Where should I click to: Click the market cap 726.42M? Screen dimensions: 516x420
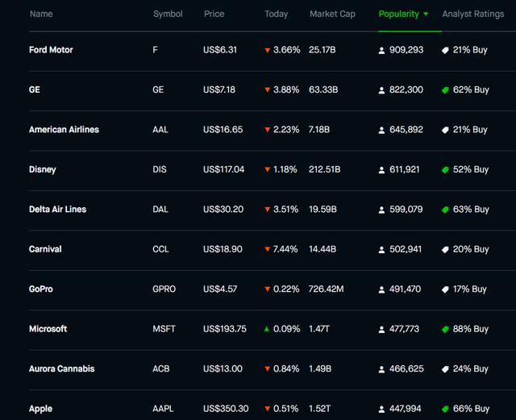[x=326, y=289]
